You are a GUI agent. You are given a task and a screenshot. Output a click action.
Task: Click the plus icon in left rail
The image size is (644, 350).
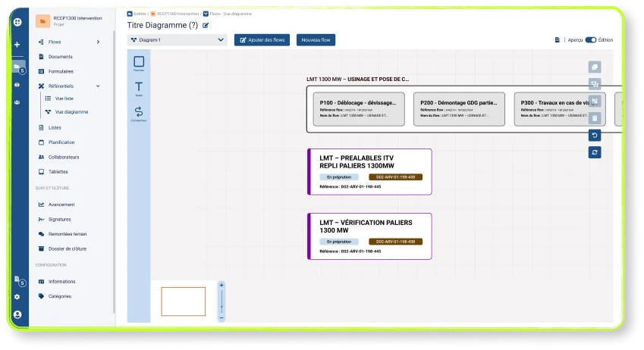17,44
